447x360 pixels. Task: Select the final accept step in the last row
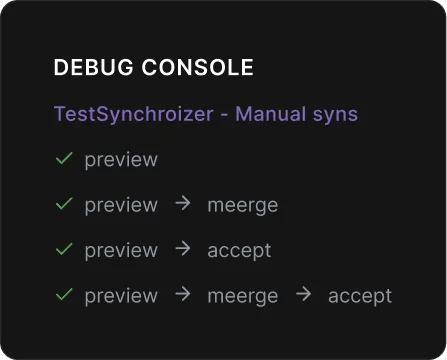click(360, 296)
